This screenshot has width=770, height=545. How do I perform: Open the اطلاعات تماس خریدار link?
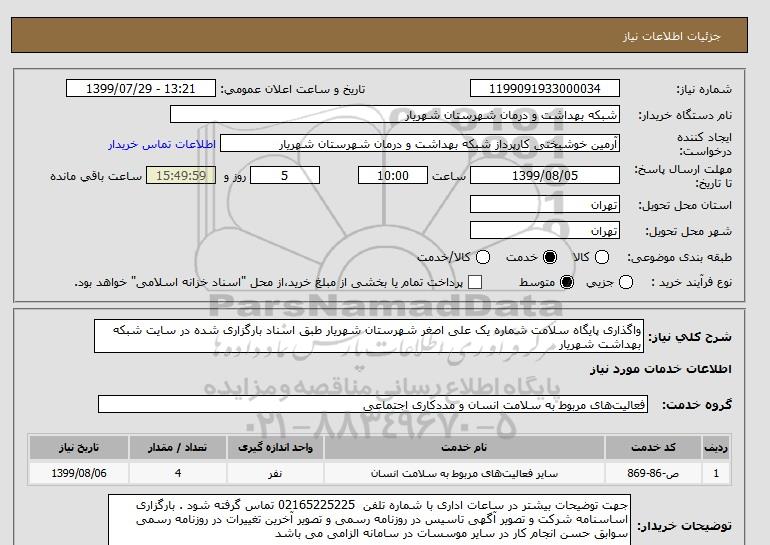(162, 144)
